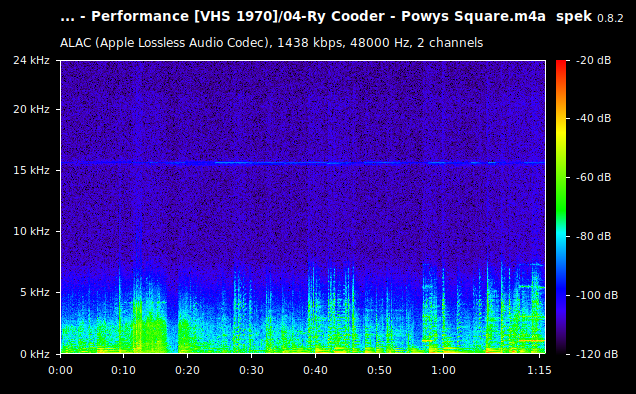Click the 0:40 time axis label
The height and width of the screenshot is (394, 636).
(316, 370)
